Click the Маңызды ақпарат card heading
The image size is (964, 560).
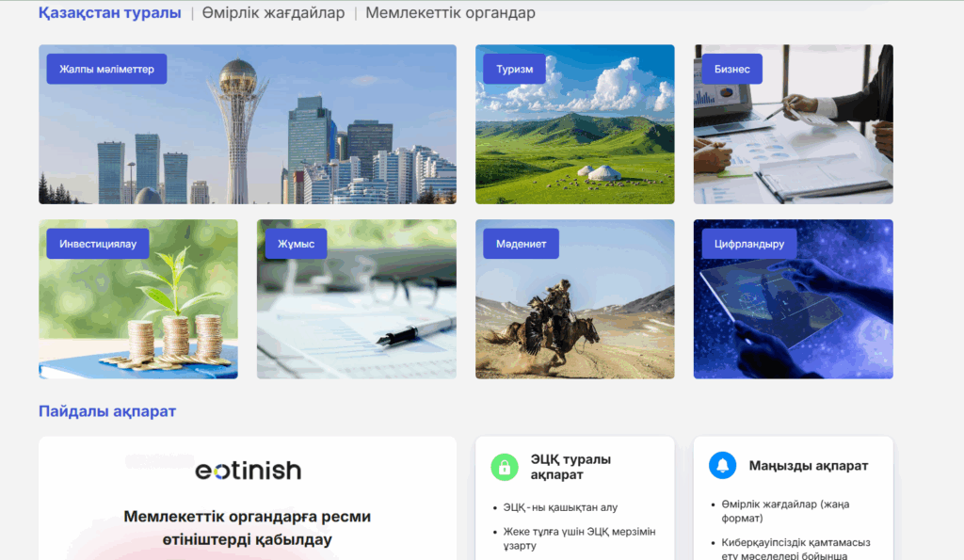(x=808, y=466)
